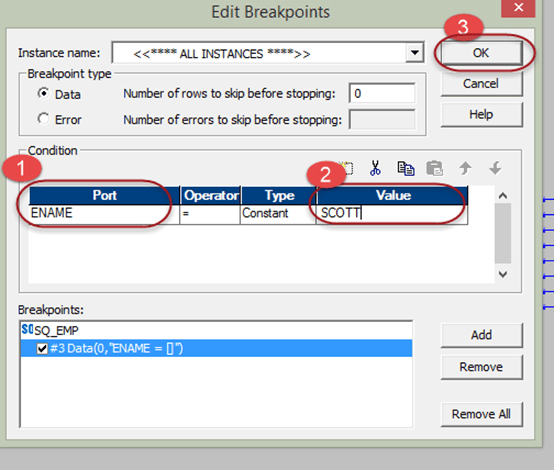Click the Cancel button

pyautogui.click(x=482, y=84)
